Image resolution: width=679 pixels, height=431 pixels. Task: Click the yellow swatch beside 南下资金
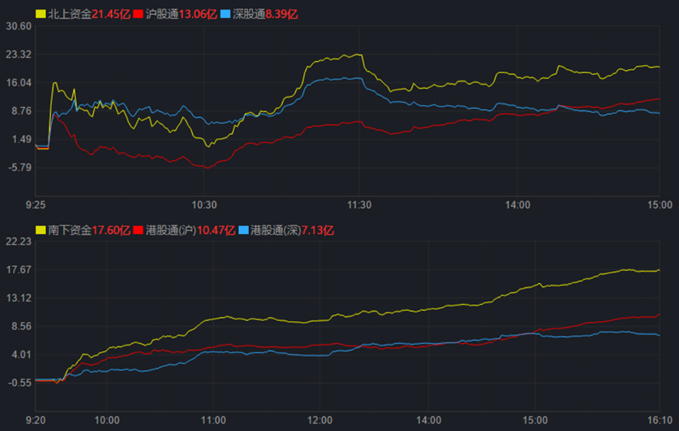coord(40,230)
